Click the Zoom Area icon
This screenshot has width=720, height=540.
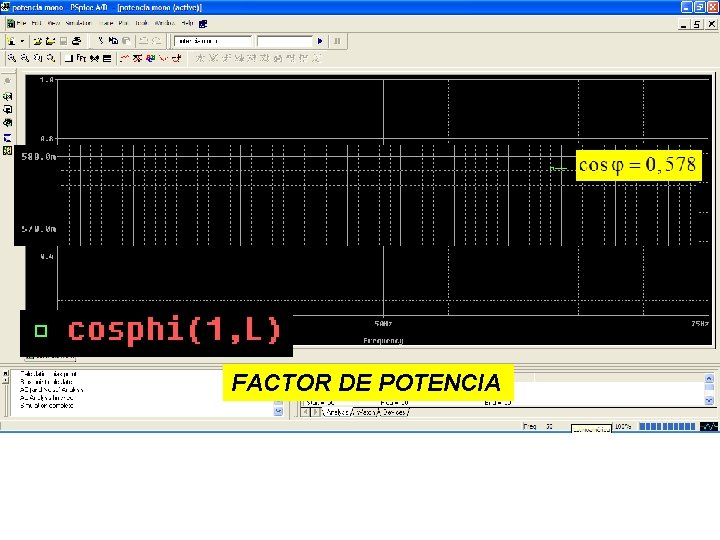pyautogui.click(x=38, y=58)
